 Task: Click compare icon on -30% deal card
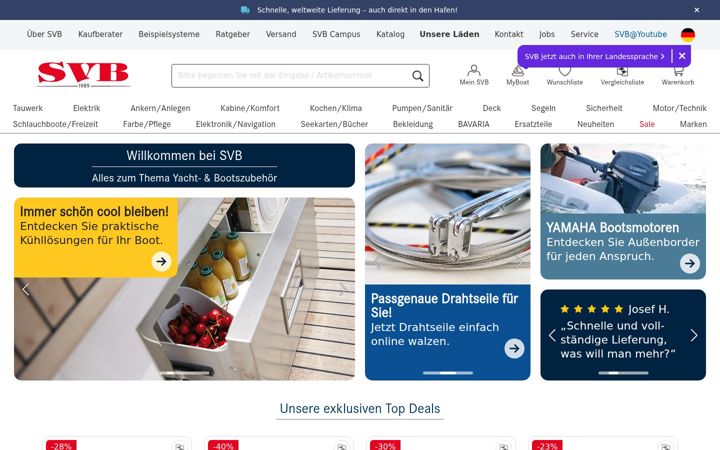503,446
